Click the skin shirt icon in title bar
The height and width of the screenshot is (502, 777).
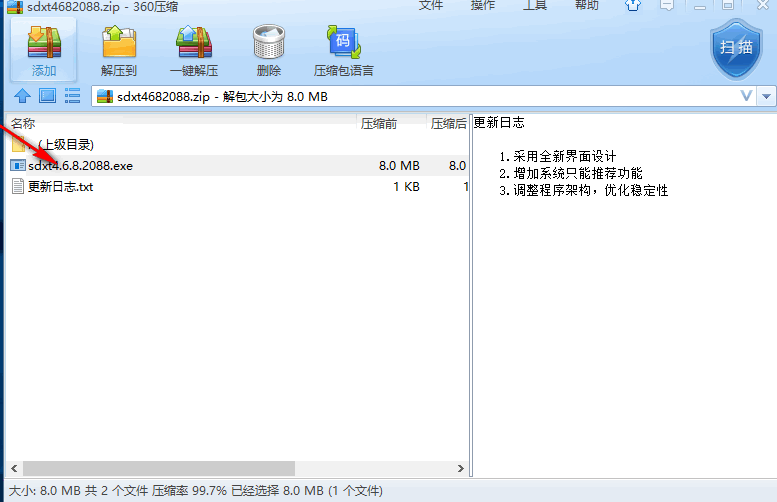633,5
